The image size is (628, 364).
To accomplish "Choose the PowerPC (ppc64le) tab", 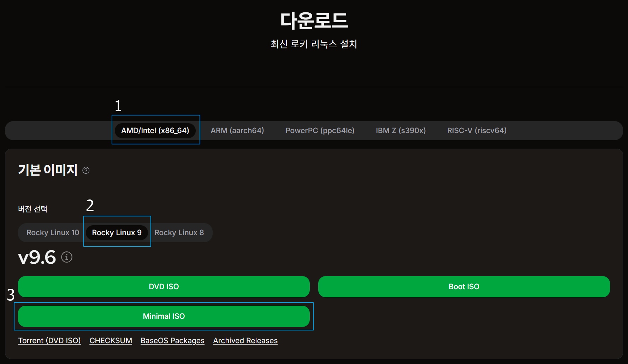I will pos(320,131).
